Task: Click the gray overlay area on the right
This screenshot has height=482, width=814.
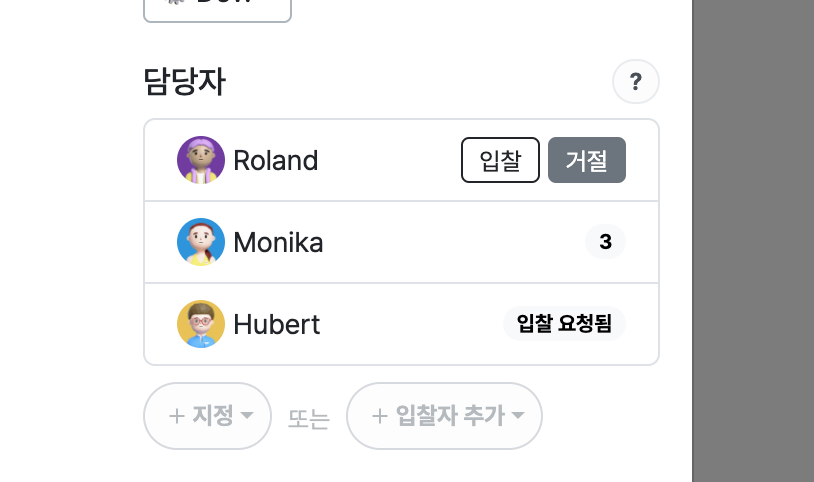Action: coord(753,241)
